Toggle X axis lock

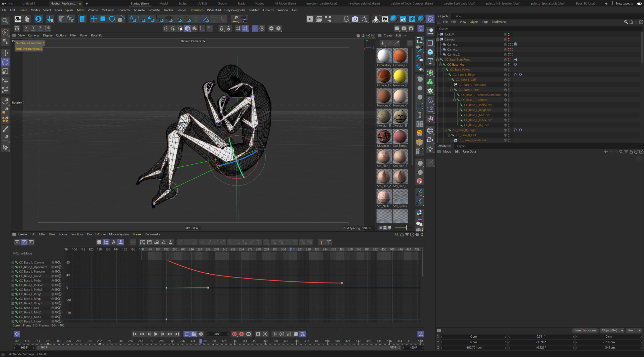26,28
